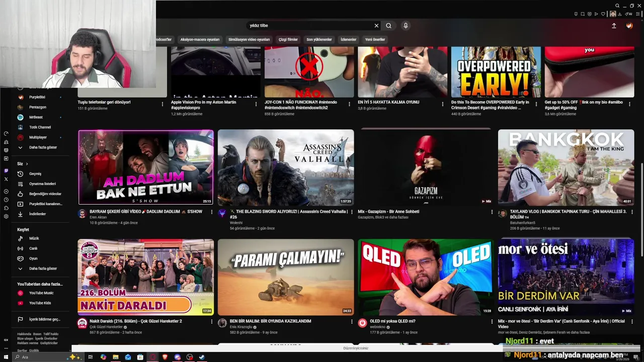644x362 pixels.
Task: Open Twitch in the Opera GX sidebar
Action: pos(6,171)
